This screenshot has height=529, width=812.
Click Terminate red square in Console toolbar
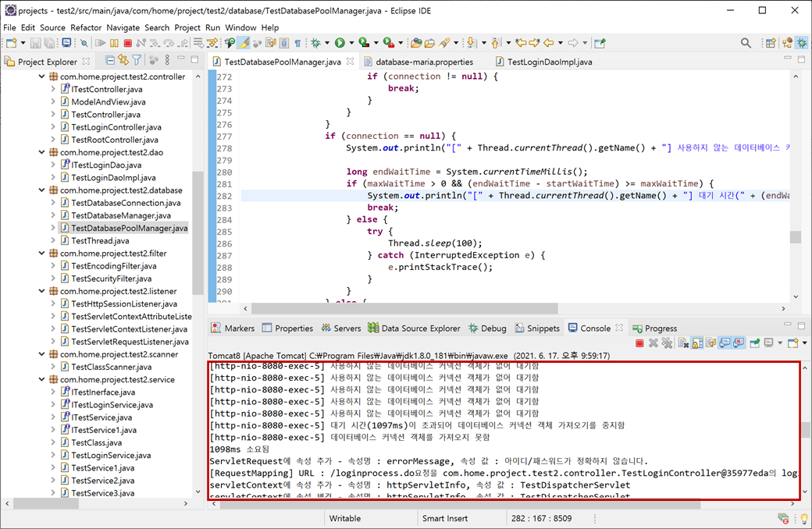639,343
